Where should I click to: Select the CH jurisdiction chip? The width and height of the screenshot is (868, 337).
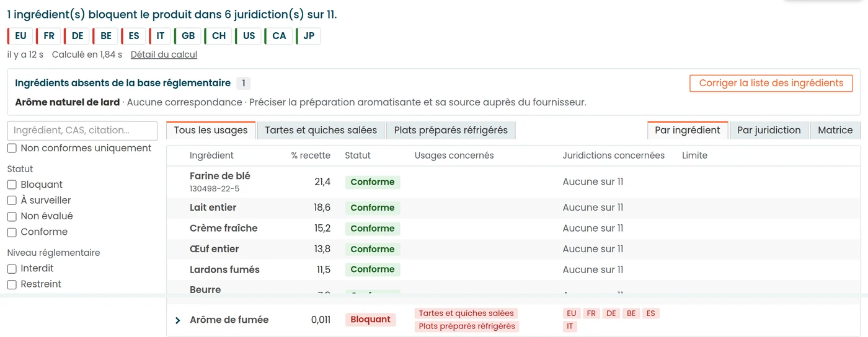coord(218,36)
